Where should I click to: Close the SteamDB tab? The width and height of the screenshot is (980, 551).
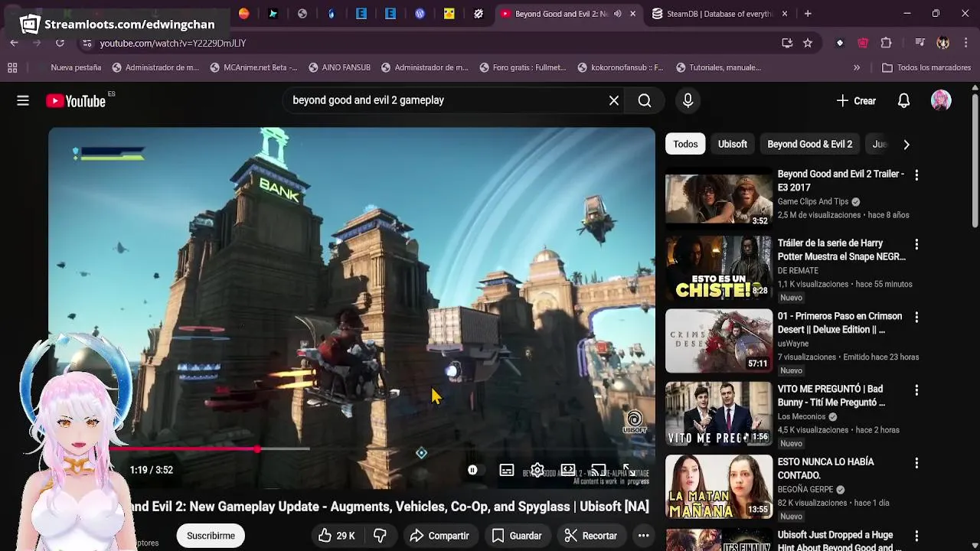coord(785,14)
